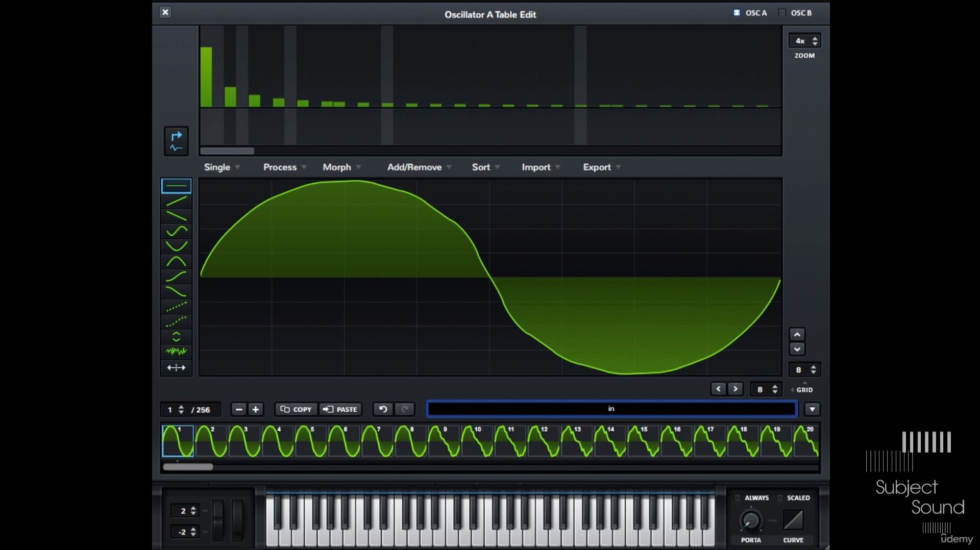Copy the current wavetable frame
This screenshot has height=550, width=980.
(x=296, y=409)
